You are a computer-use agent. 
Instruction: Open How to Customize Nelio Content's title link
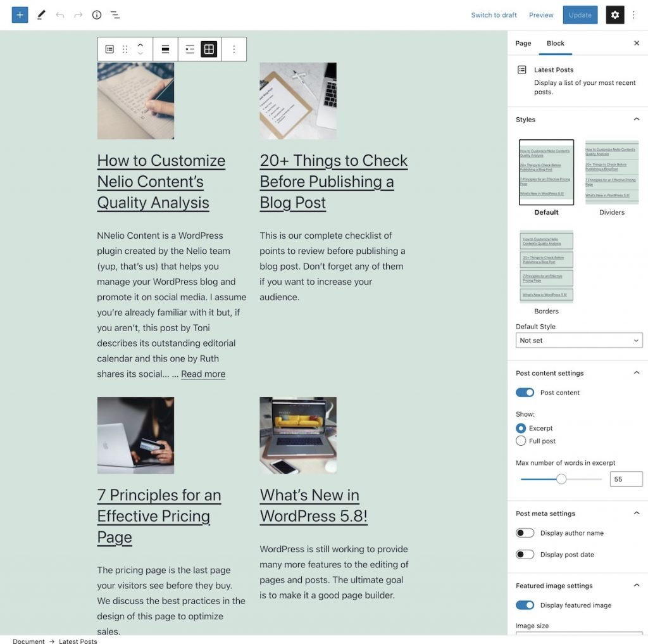tap(161, 182)
